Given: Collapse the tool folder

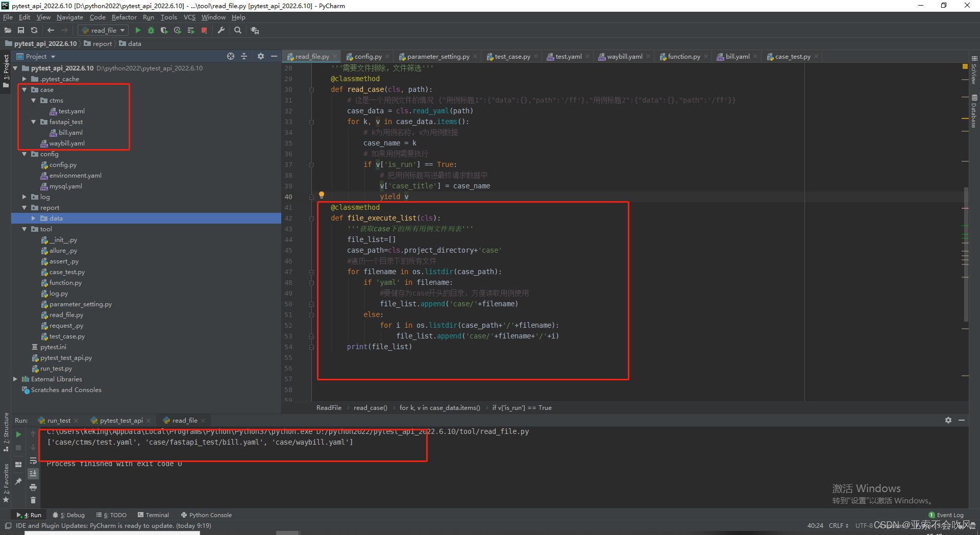Looking at the screenshot, I should 24,229.
